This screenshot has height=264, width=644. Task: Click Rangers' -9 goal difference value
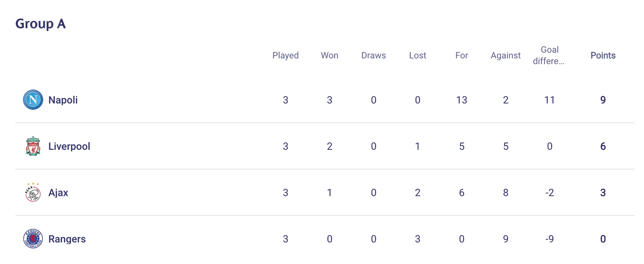(x=549, y=239)
